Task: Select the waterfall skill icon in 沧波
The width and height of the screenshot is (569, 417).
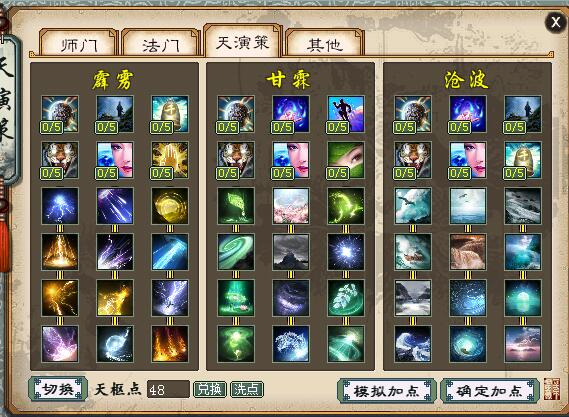Action: (468, 252)
